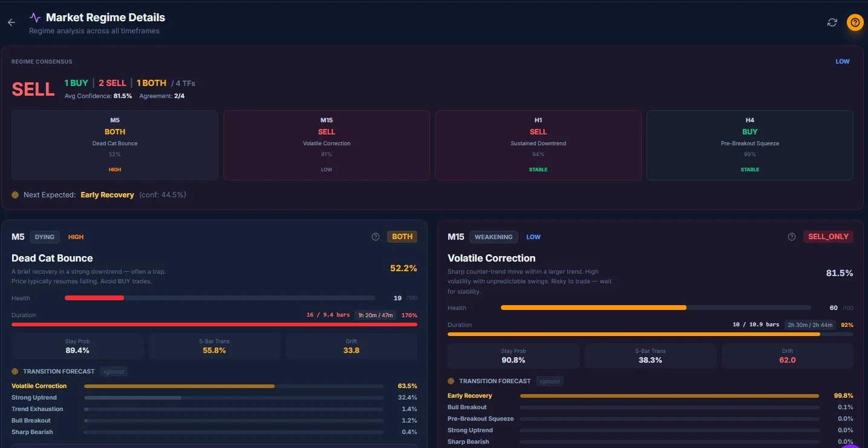
Task: Click the back arrow icon
Action: [11, 22]
